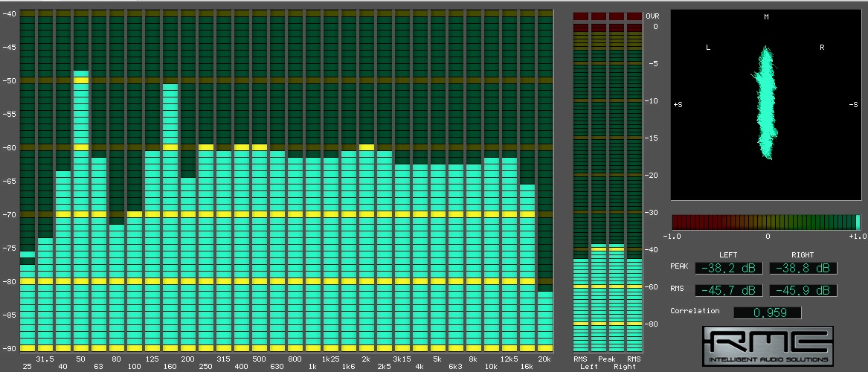The image size is (868, 372).
Task: Click the Correlation value field showing 0.959
Action: tap(767, 312)
